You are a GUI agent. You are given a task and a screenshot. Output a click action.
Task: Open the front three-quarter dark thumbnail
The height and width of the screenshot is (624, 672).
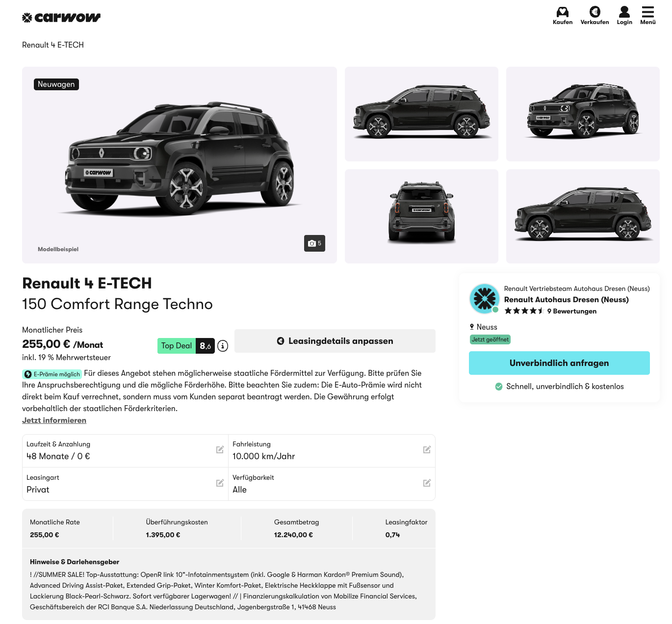point(583,114)
